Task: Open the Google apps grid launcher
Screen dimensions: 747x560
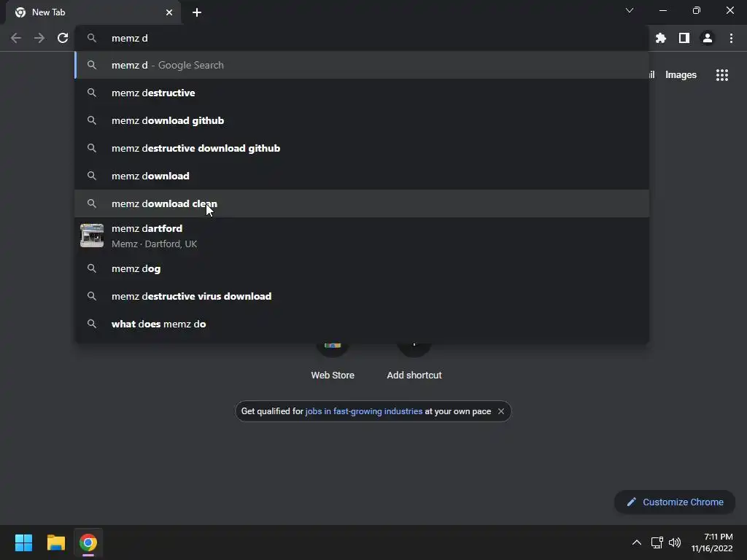Action: (x=721, y=75)
